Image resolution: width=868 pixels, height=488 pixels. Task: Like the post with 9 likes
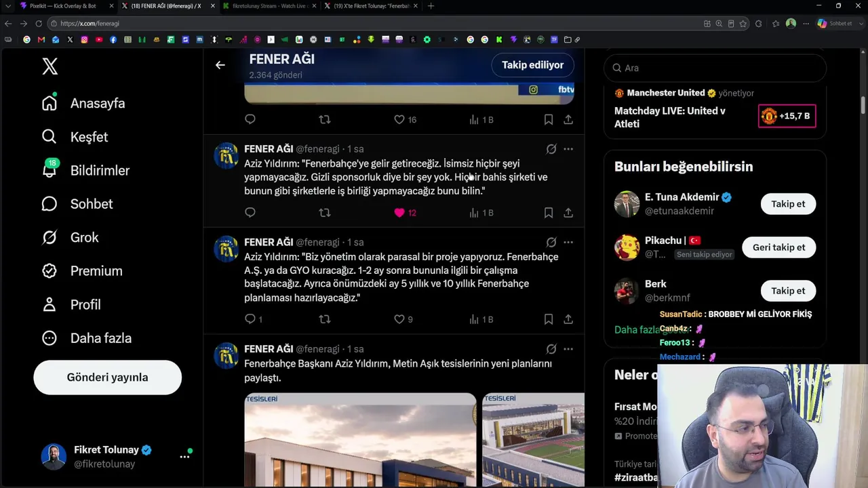403,319
